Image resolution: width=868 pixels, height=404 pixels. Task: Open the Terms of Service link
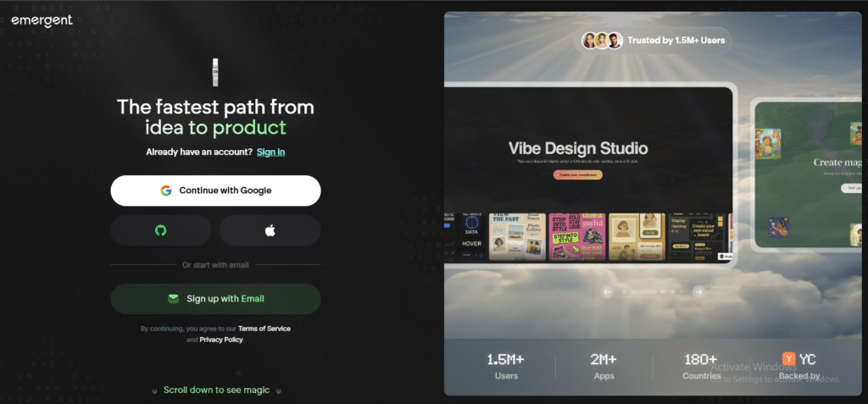pyautogui.click(x=264, y=328)
